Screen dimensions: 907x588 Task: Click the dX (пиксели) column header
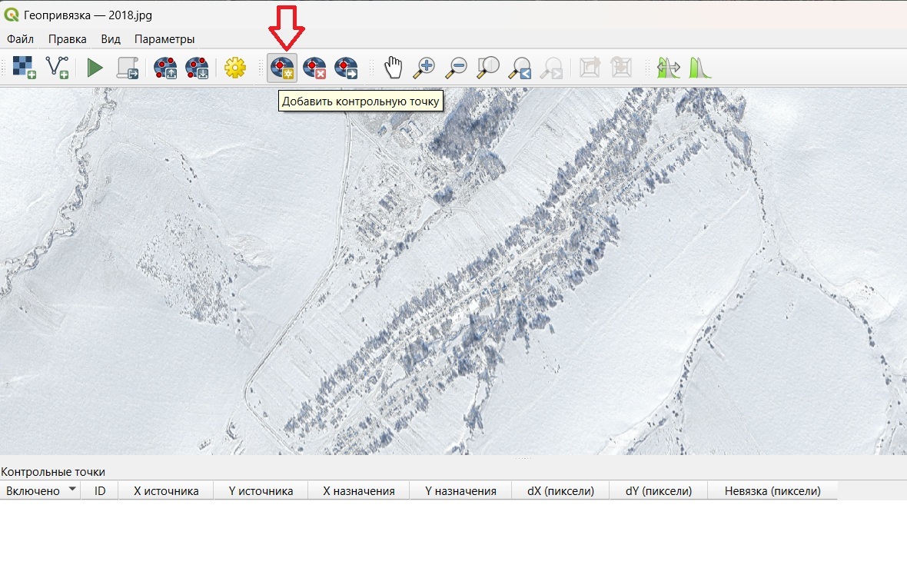[x=560, y=491]
